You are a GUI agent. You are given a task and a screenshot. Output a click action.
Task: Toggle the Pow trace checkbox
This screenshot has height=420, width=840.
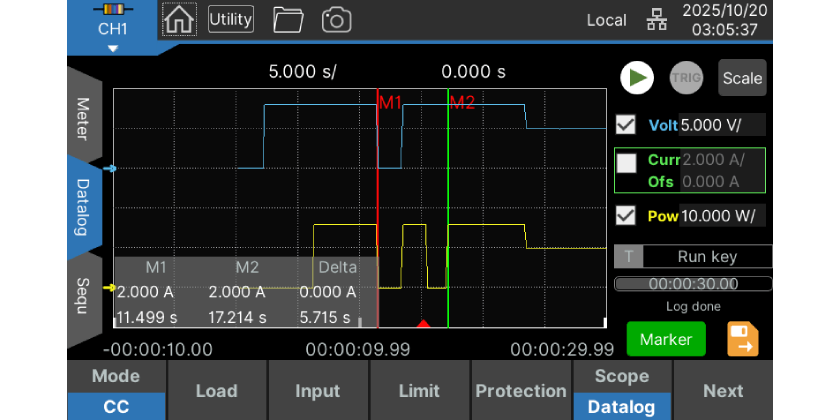(x=627, y=216)
